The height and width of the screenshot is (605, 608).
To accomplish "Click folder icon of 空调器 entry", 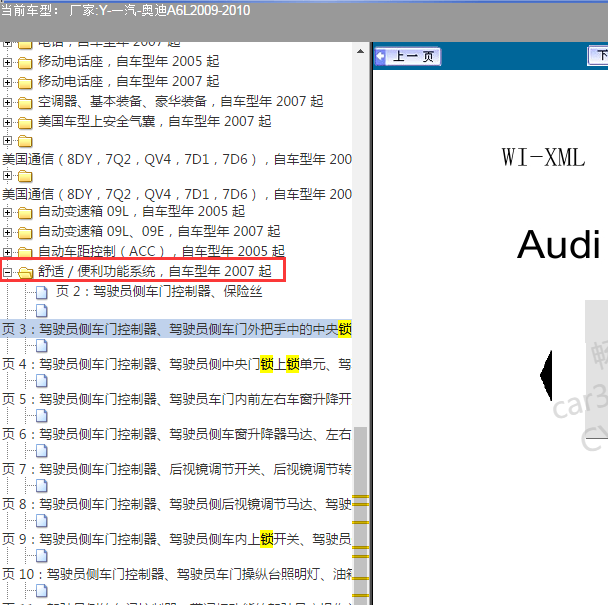I will click(25, 102).
